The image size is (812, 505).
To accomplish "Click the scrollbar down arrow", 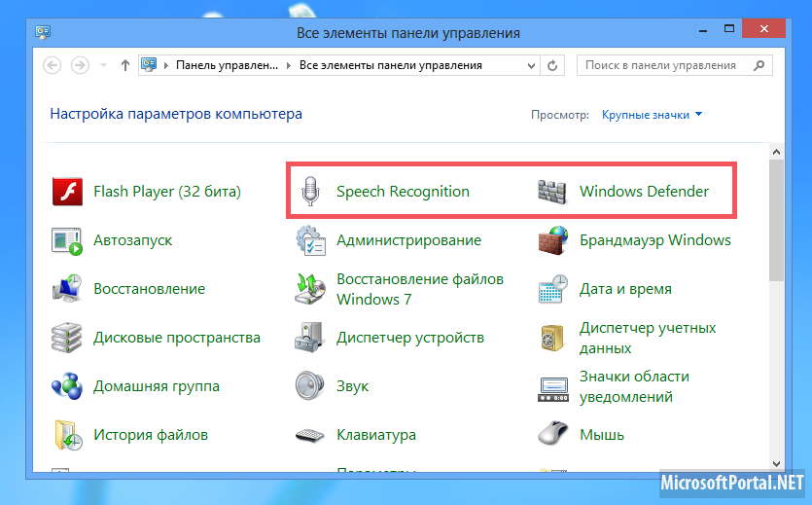I will pyautogui.click(x=776, y=463).
